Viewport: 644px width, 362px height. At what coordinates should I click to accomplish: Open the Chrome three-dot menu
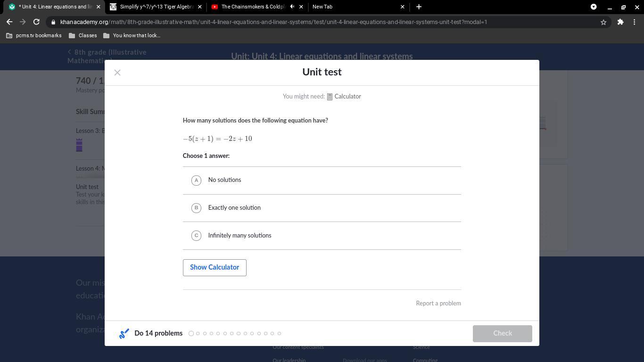click(x=635, y=22)
